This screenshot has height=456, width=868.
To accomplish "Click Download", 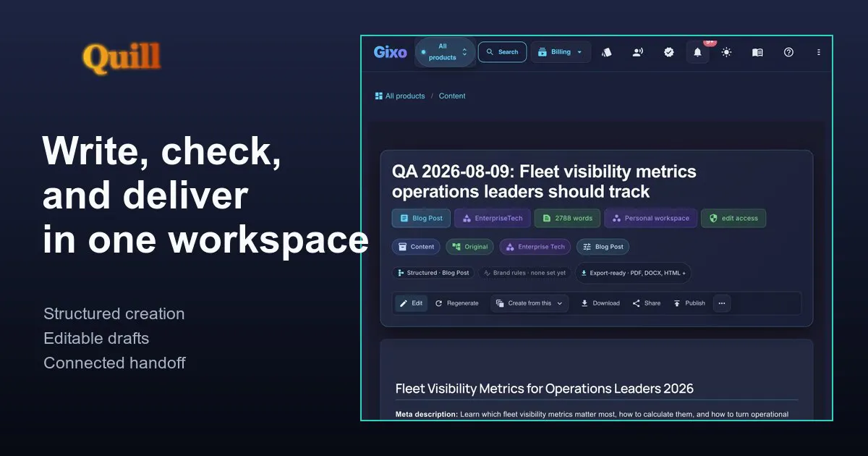I will pyautogui.click(x=600, y=303).
